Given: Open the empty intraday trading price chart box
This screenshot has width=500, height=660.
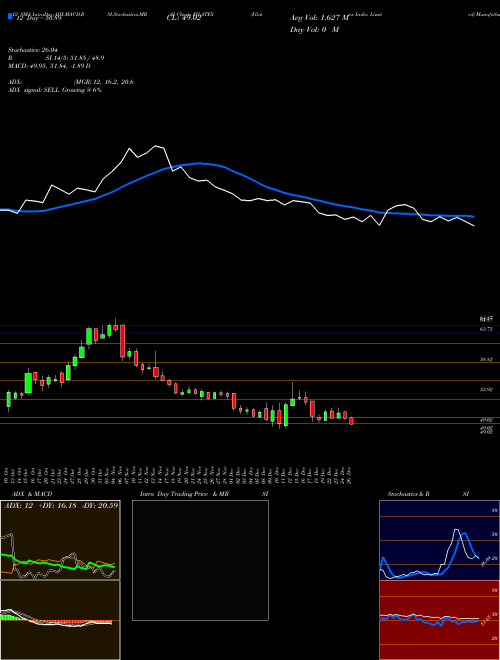Looking at the screenshot, I should tap(200, 560).
